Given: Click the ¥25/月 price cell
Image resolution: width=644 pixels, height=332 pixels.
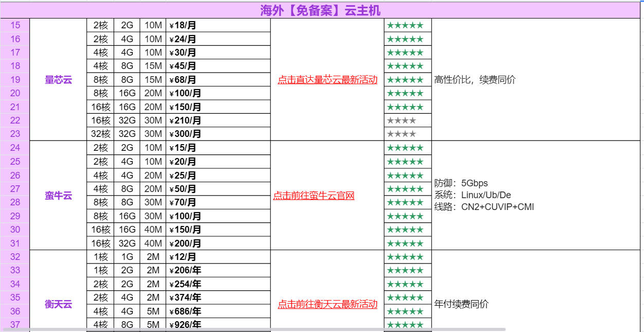Looking at the screenshot, I should tap(218, 175).
